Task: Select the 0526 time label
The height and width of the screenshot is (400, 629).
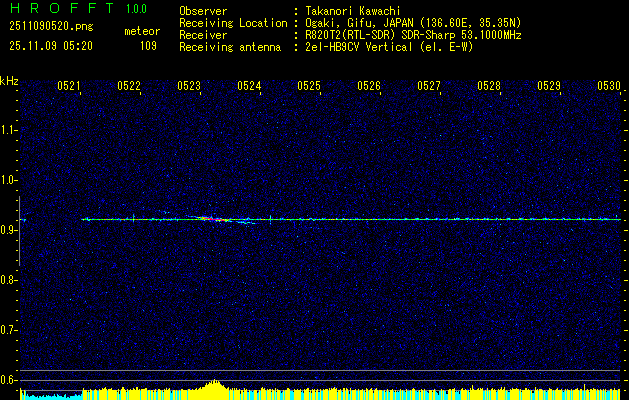Action: [x=369, y=87]
